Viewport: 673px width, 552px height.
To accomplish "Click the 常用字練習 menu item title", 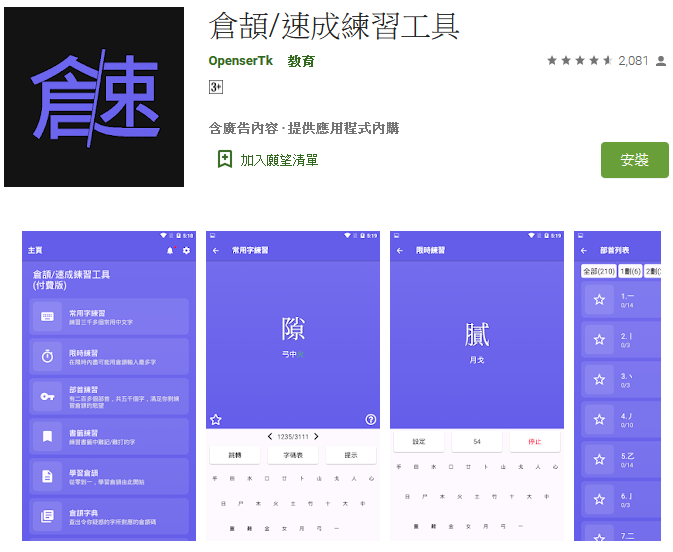I will pyautogui.click(x=87, y=313).
